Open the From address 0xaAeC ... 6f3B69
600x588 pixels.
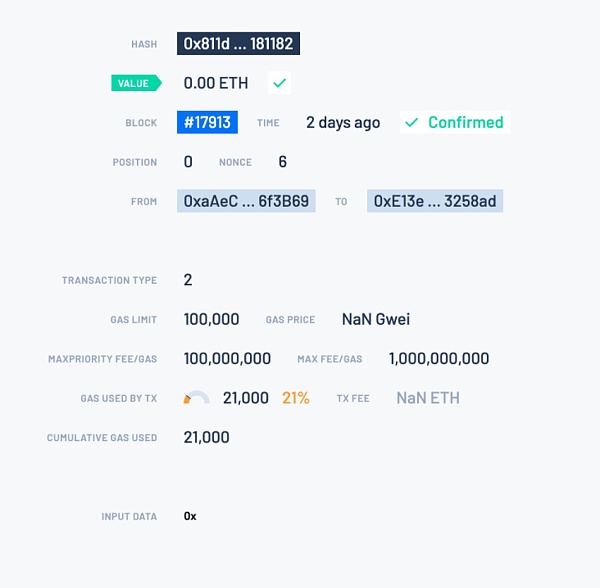[246, 201]
